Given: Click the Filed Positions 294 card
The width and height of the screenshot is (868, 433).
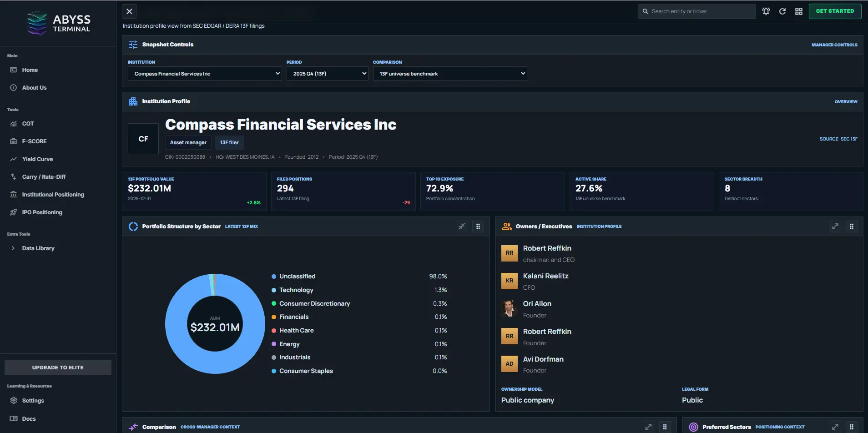Looking at the screenshot, I should pyautogui.click(x=343, y=191).
